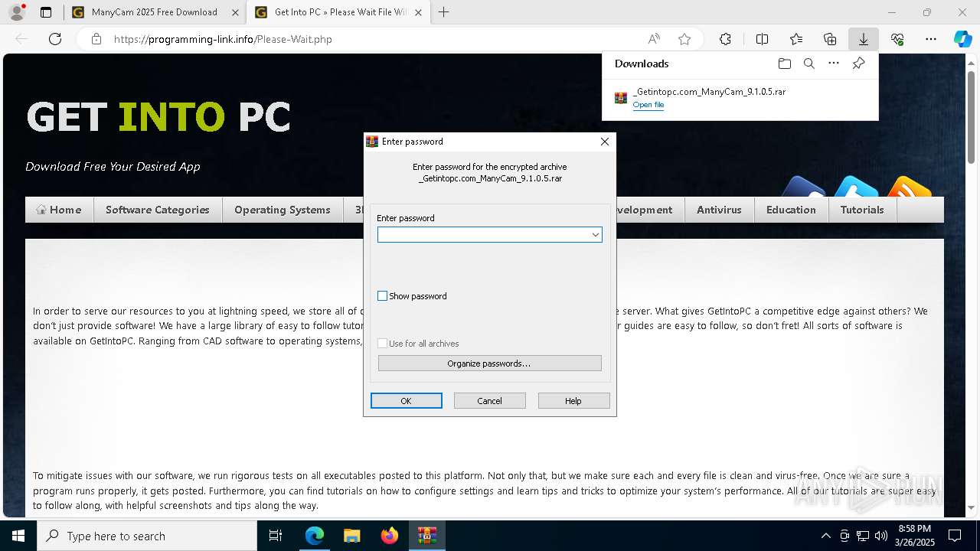Open downloads folder icon in Downloads panel
This screenshot has width=980, height=551.
click(x=784, y=64)
